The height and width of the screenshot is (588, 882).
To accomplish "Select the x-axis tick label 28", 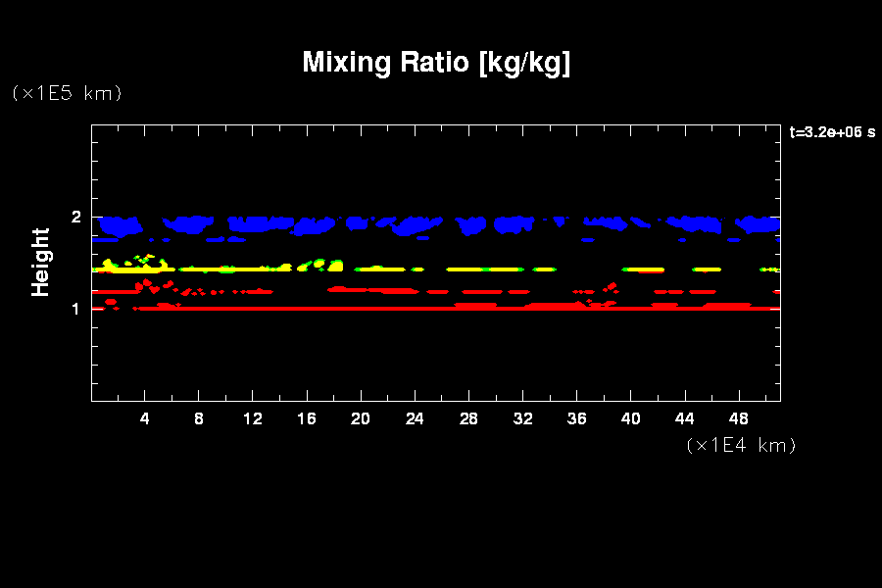I will pyautogui.click(x=468, y=418).
